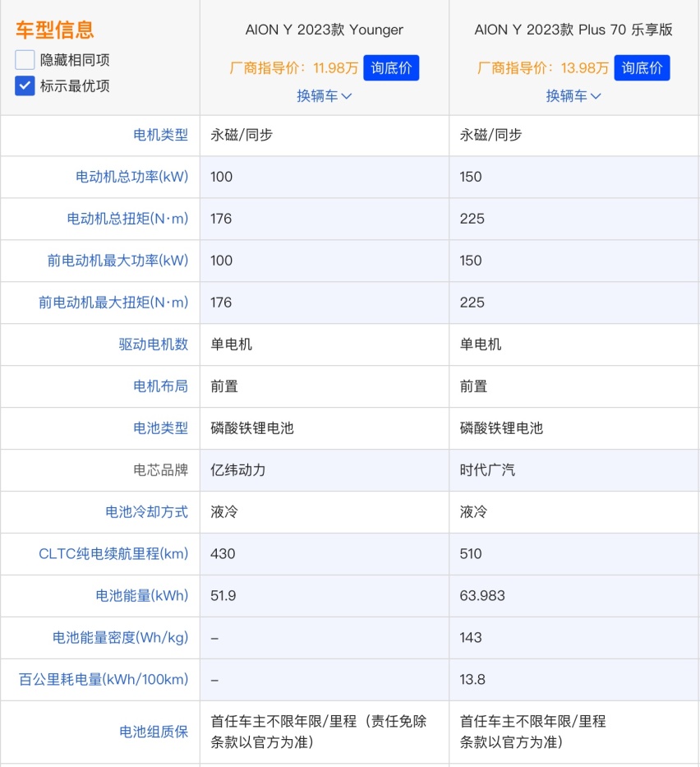Open the 电池类型 parameter link
Image resolution: width=700 pixels, height=767 pixels.
[160, 428]
